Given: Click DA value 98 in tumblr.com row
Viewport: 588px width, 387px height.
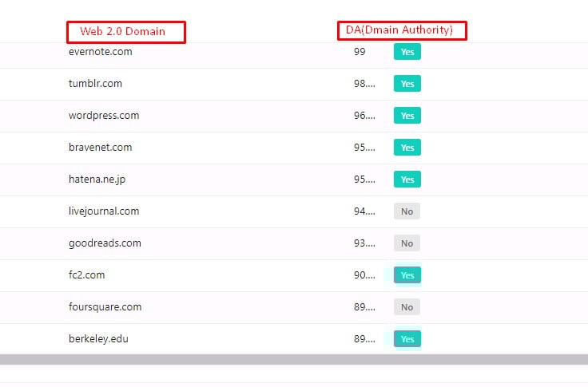Looking at the screenshot, I should coord(364,84).
